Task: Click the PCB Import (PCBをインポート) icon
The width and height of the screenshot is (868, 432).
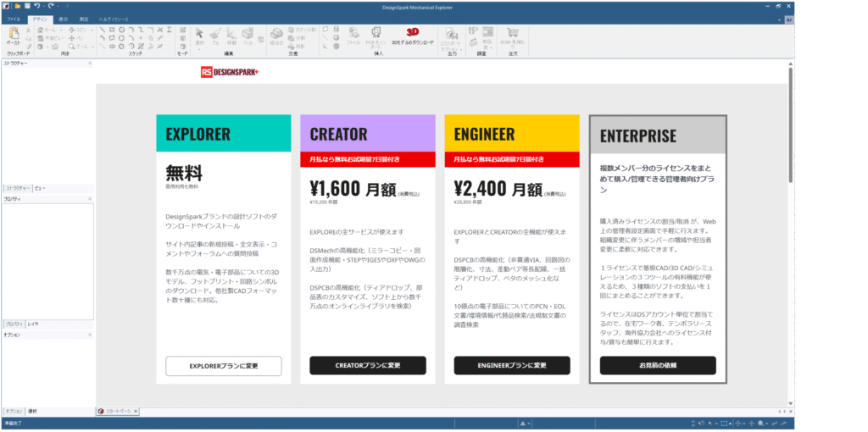Action: tap(376, 33)
